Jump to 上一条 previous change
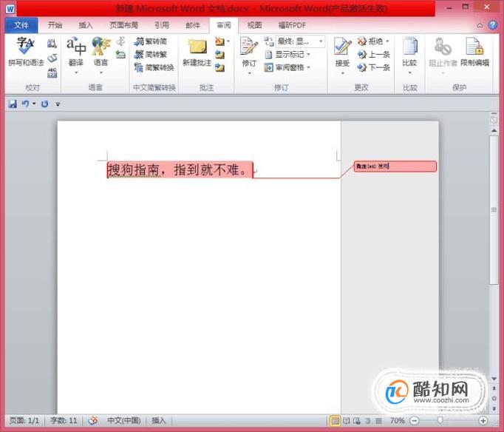 click(374, 54)
